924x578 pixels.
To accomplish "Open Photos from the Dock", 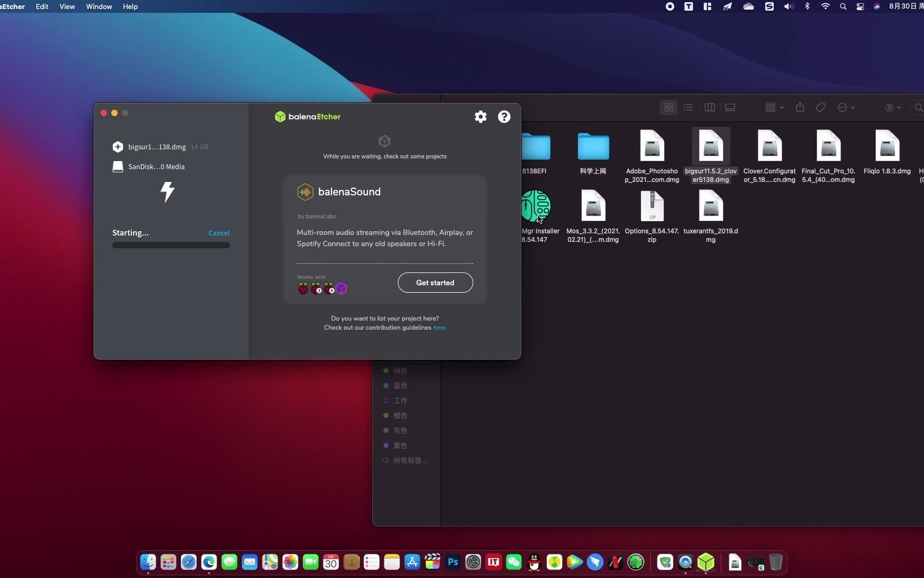I will point(290,562).
